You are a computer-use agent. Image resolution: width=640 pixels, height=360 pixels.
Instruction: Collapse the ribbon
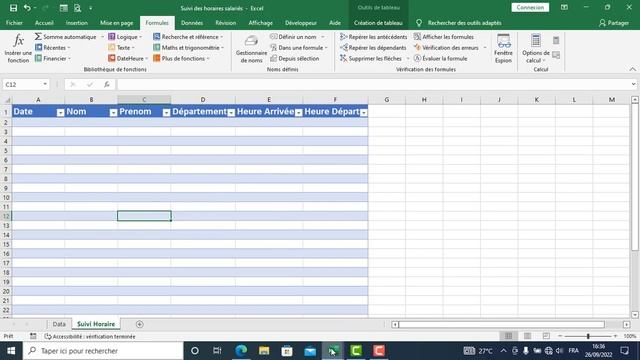pos(632,69)
